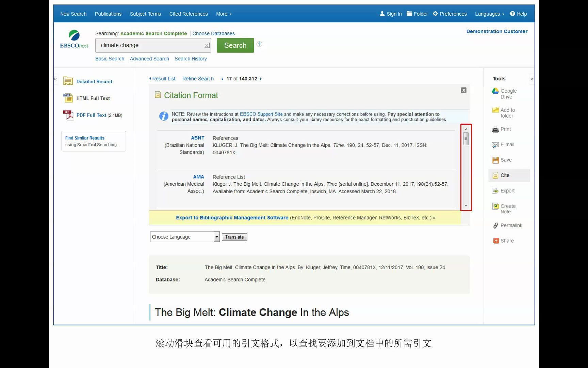This screenshot has height=368, width=588.
Task: Open Preferences gear icon
Action: point(435,14)
